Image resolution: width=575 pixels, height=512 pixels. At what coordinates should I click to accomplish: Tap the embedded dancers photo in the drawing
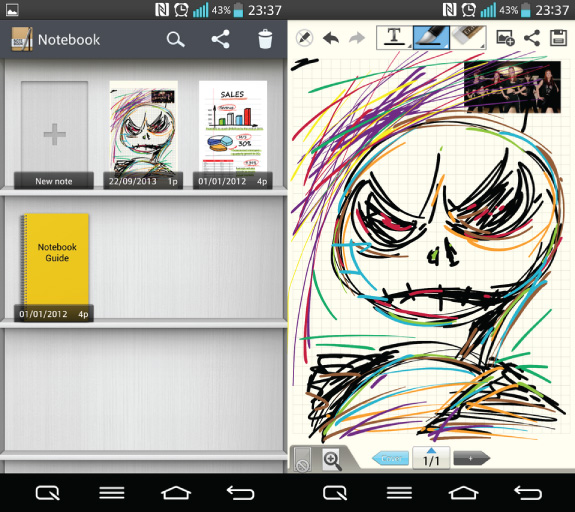512,87
